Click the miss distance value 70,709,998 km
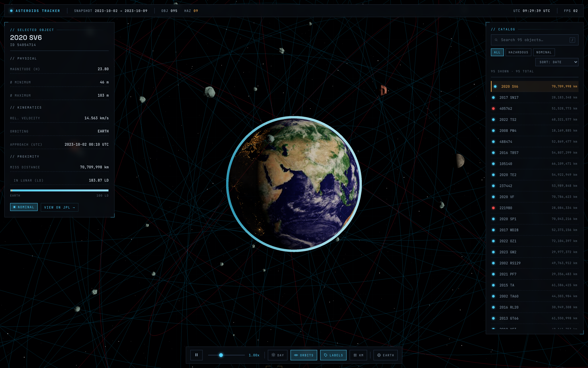This screenshot has width=588, height=368. click(x=94, y=167)
